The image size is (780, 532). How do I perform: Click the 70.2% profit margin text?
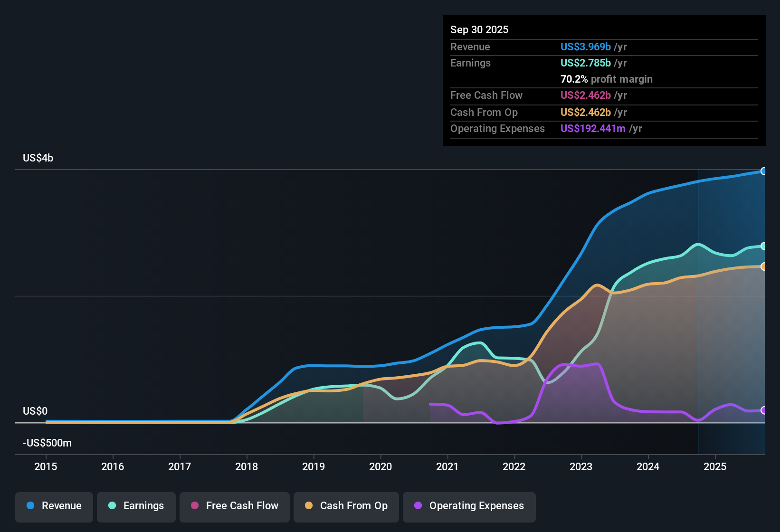[607, 79]
